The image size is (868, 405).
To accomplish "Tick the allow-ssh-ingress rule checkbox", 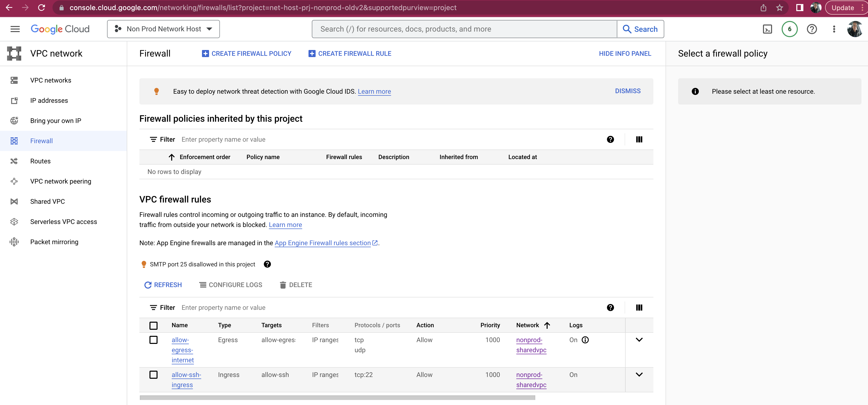I will pos(153,374).
